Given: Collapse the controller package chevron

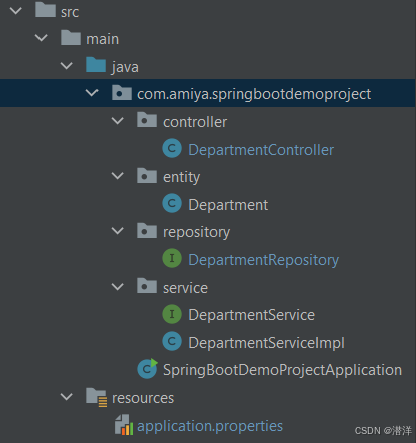Looking at the screenshot, I should click(x=118, y=121).
